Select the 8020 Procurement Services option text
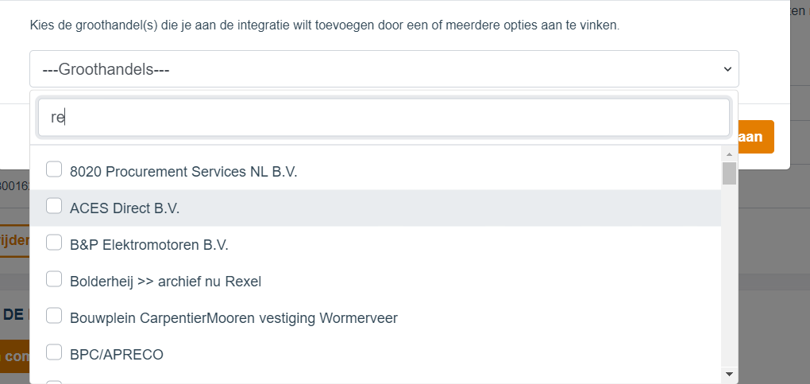The width and height of the screenshot is (810, 384). pyautogui.click(x=183, y=172)
